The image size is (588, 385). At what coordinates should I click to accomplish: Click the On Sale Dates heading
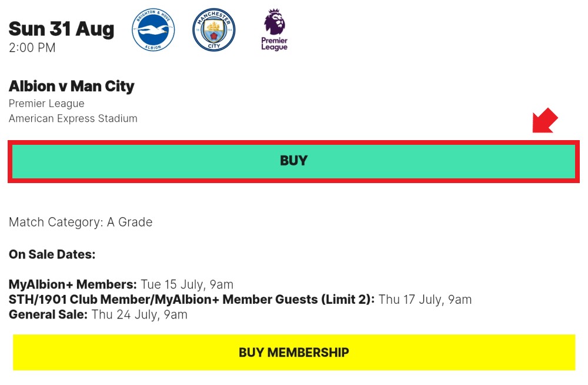tap(52, 254)
